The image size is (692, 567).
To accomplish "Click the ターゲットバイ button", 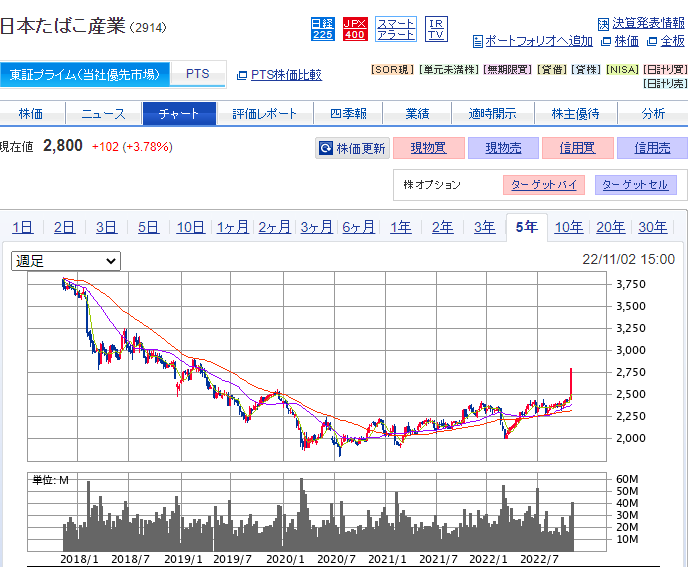I will pyautogui.click(x=544, y=185).
